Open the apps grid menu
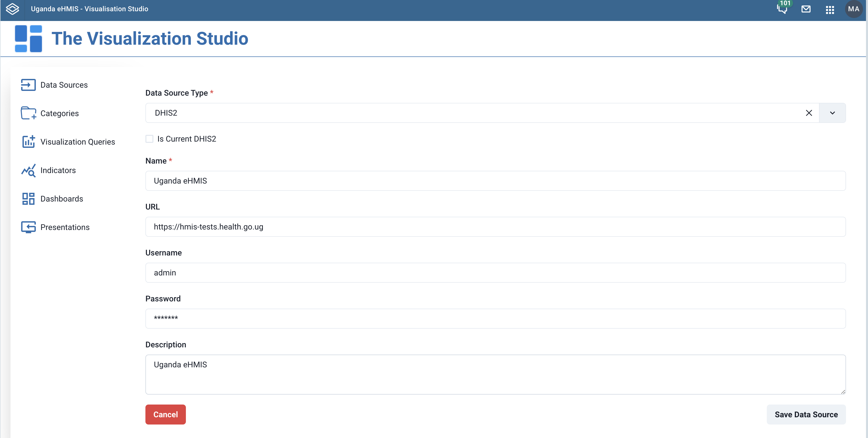 click(830, 9)
